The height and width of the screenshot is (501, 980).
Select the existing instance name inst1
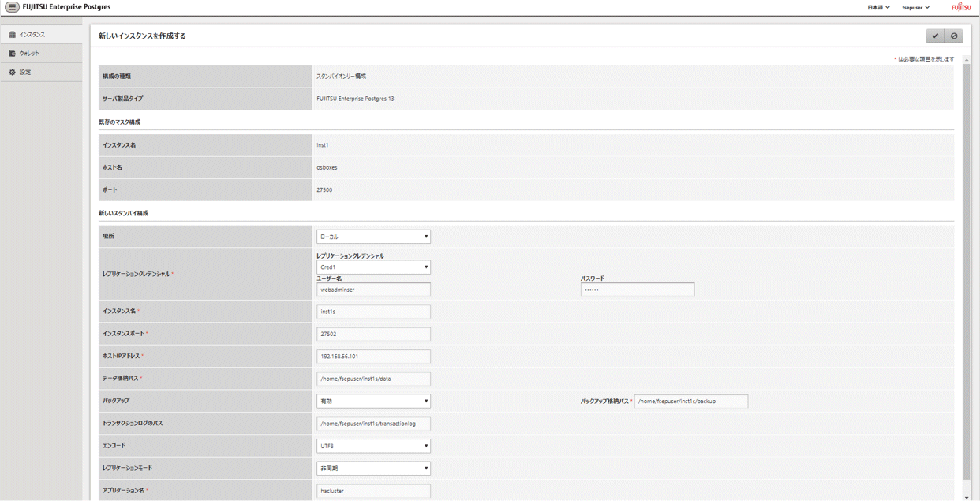323,145
